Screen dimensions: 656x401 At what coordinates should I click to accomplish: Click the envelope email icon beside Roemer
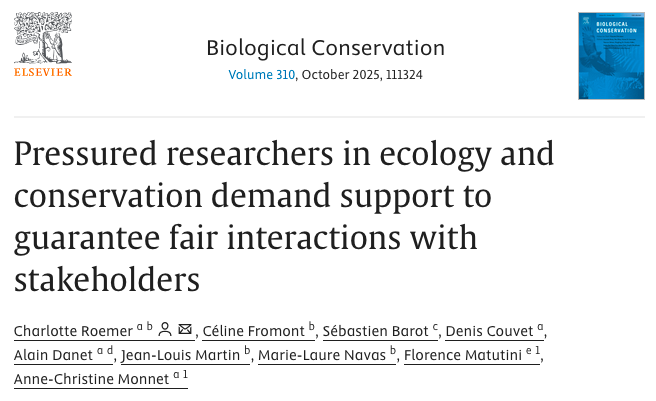185,330
